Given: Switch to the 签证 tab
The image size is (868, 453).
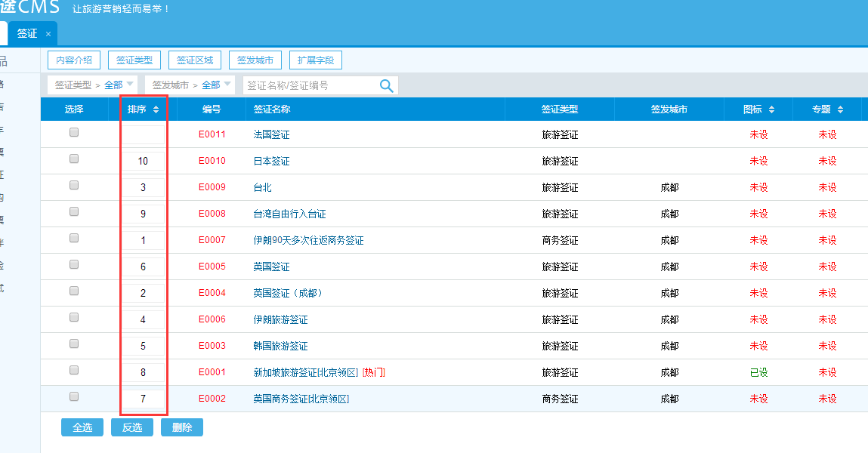Looking at the screenshot, I should (x=27, y=34).
